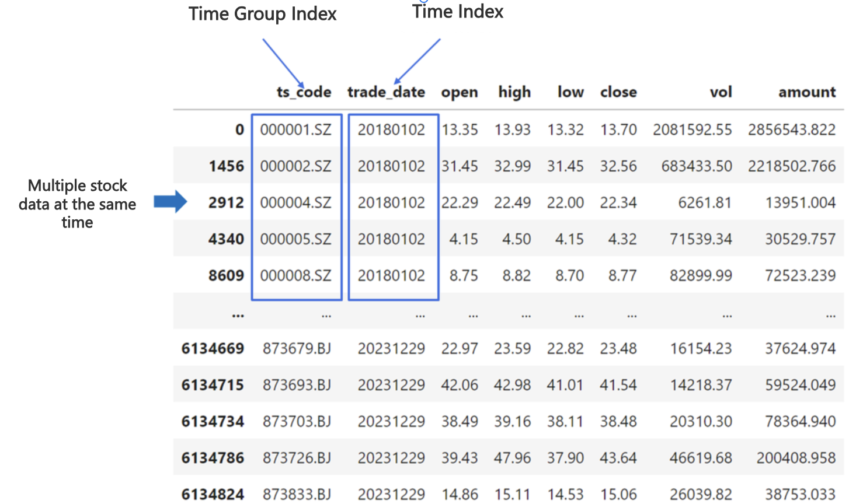Viewport: 849px width, 504px height.
Task: Click row index 1456
Action: tap(226, 166)
